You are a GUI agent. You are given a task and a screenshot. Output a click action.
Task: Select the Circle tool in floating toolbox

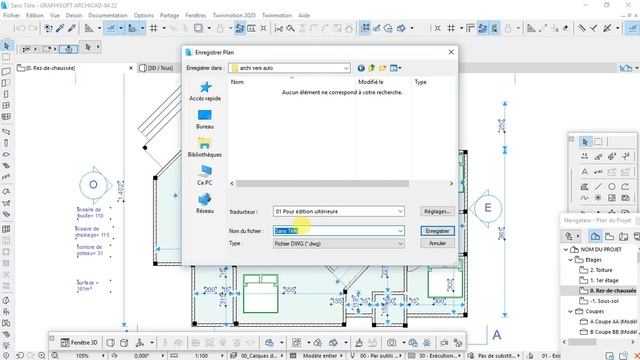611,187
